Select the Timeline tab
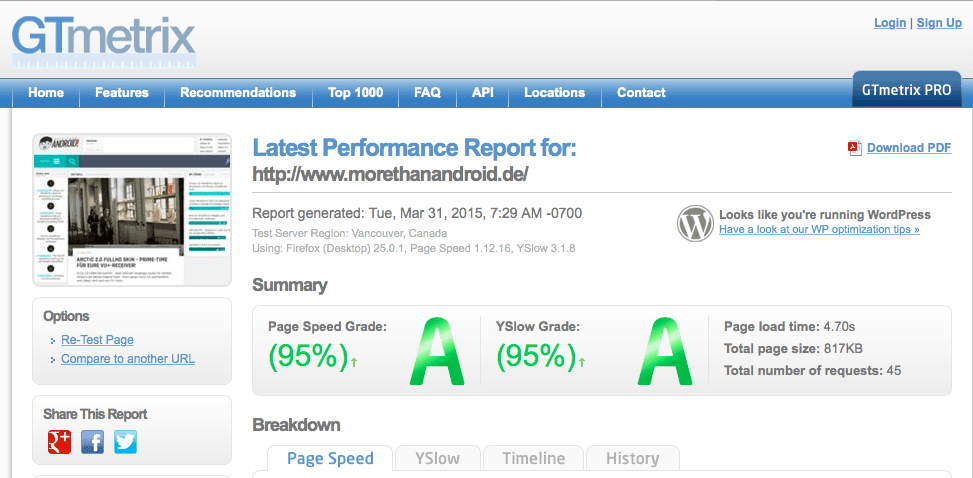The height and width of the screenshot is (478, 973). point(534,459)
